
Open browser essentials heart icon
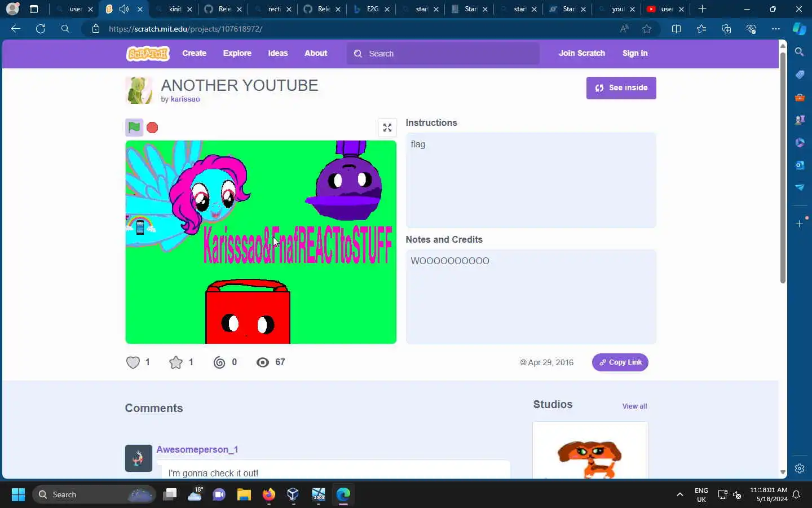751,29
